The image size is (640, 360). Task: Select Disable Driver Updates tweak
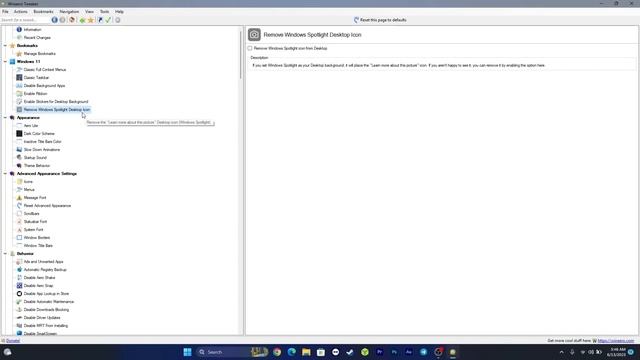(x=42, y=318)
